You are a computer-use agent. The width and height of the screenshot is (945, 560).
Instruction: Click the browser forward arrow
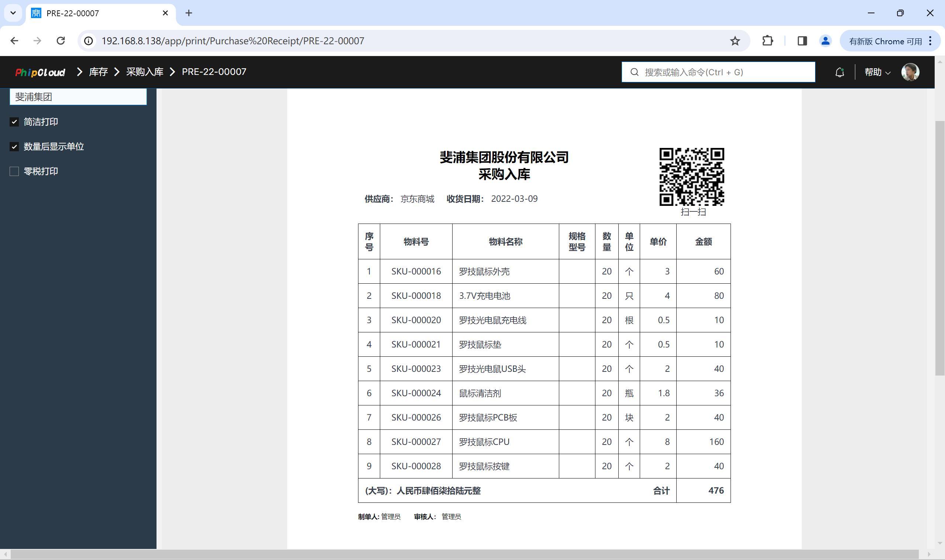point(37,41)
